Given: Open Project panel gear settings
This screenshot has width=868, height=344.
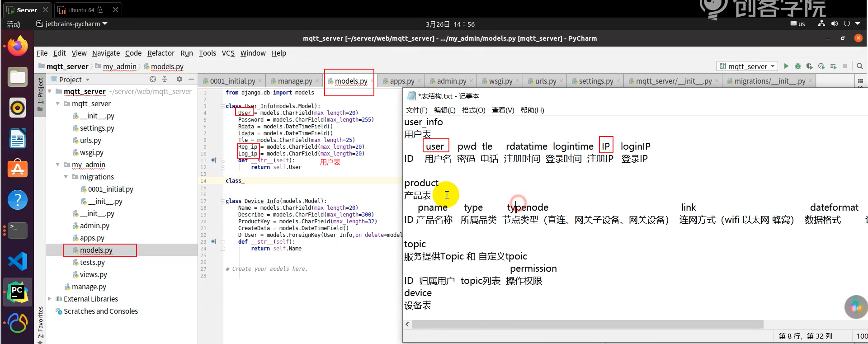Looking at the screenshot, I should (x=179, y=79).
